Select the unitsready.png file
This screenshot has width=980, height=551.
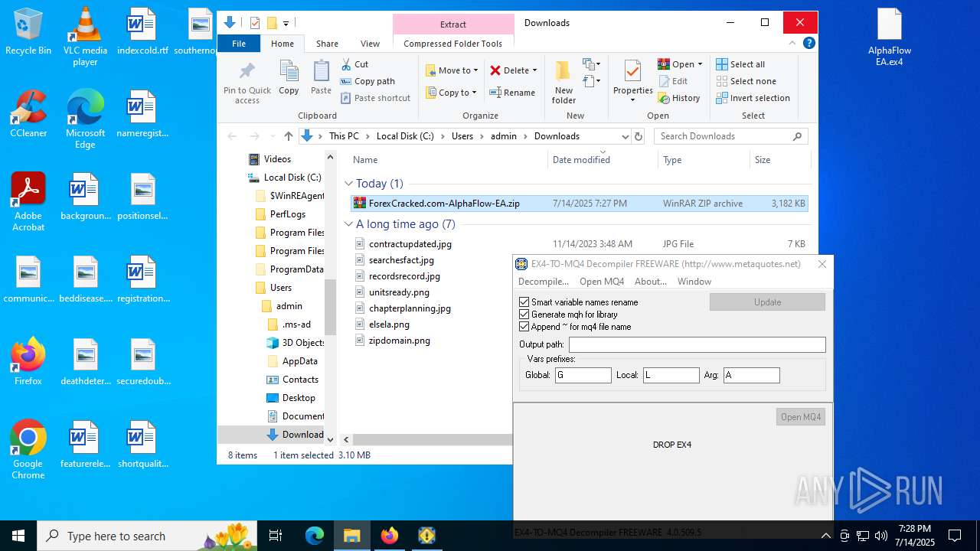pyautogui.click(x=399, y=292)
